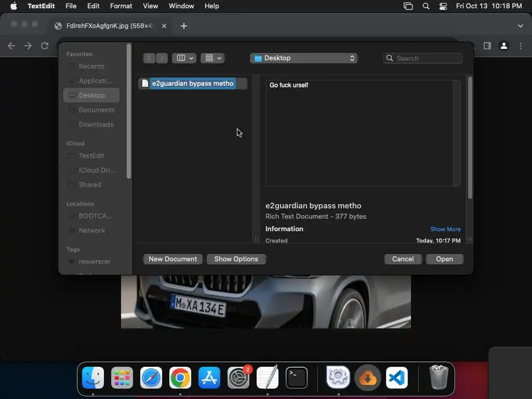Screen dimensions: 532x399
Task: Select Desktop in the sidebar
Action: tap(91, 96)
